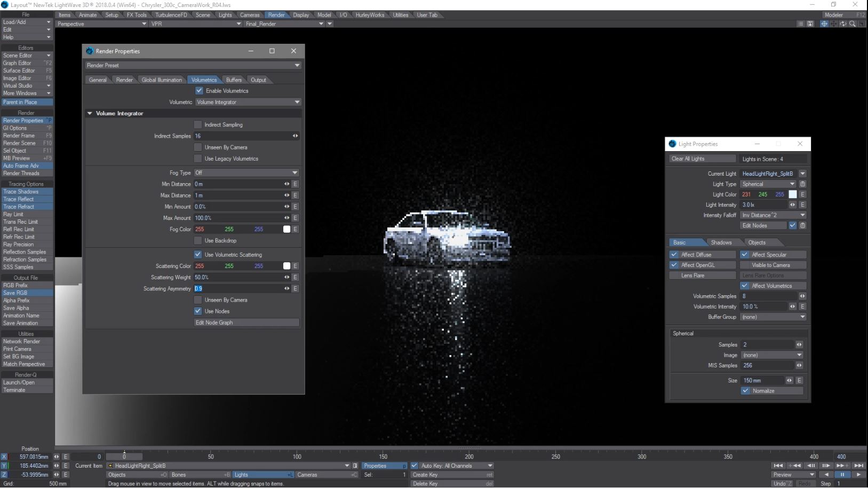
Task: Pause playback in the transport controls
Action: (x=842, y=475)
